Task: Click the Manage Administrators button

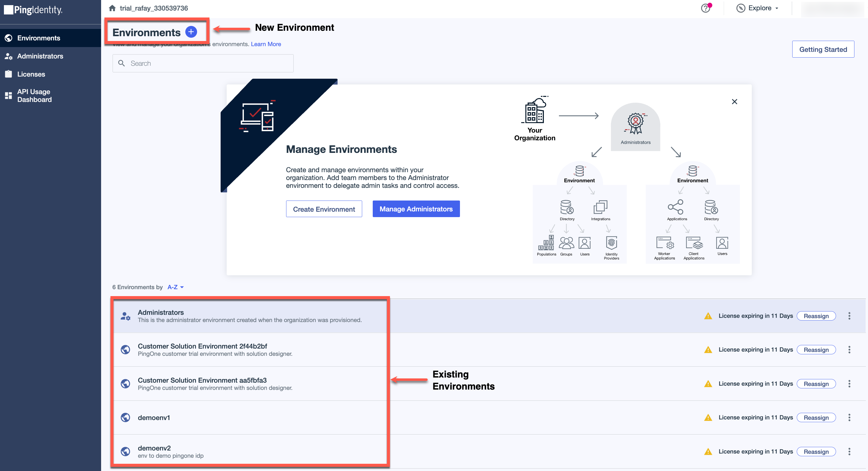Action: pyautogui.click(x=416, y=209)
